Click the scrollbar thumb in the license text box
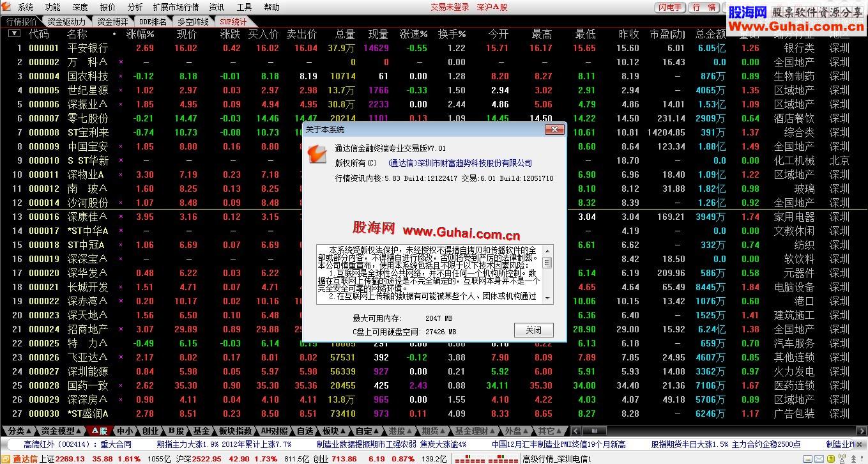This screenshot has height=464, width=868. point(547,262)
